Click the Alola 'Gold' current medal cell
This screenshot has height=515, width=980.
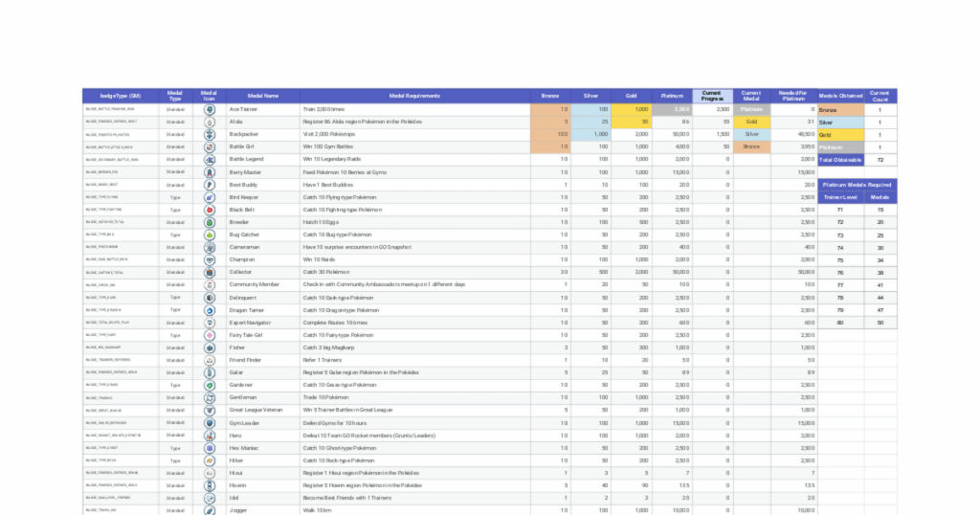tap(752, 122)
